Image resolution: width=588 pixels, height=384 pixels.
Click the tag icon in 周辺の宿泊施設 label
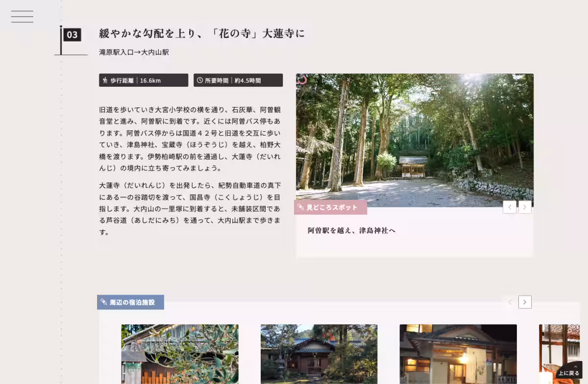tap(103, 302)
